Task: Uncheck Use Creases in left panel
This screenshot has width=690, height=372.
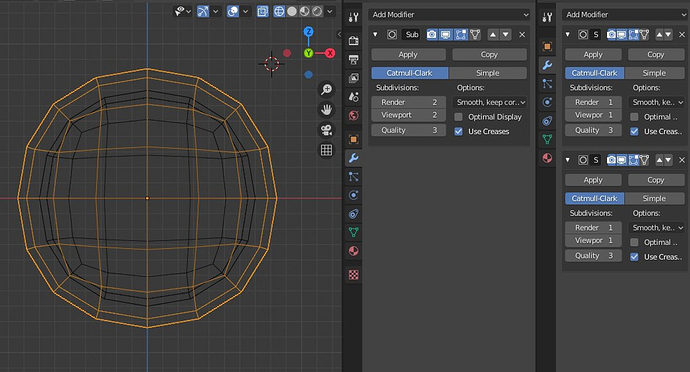Action: tap(459, 131)
